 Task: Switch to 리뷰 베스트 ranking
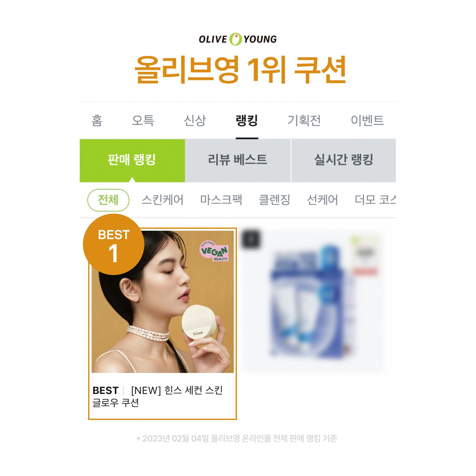pos(238,161)
